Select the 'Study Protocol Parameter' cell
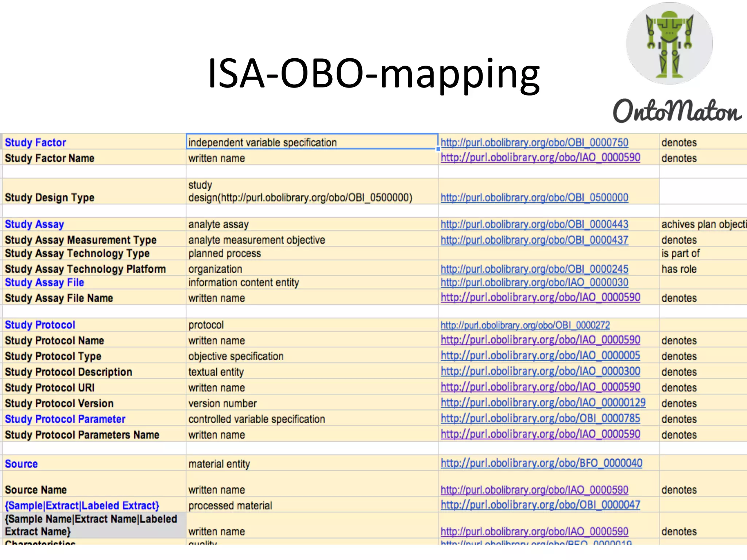Screen dimensions: 747x560 point(94,418)
